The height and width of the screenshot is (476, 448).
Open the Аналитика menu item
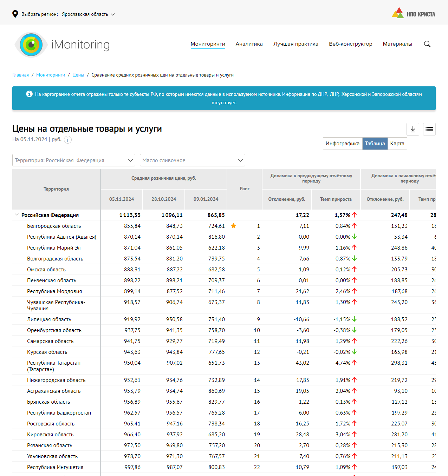click(x=249, y=44)
